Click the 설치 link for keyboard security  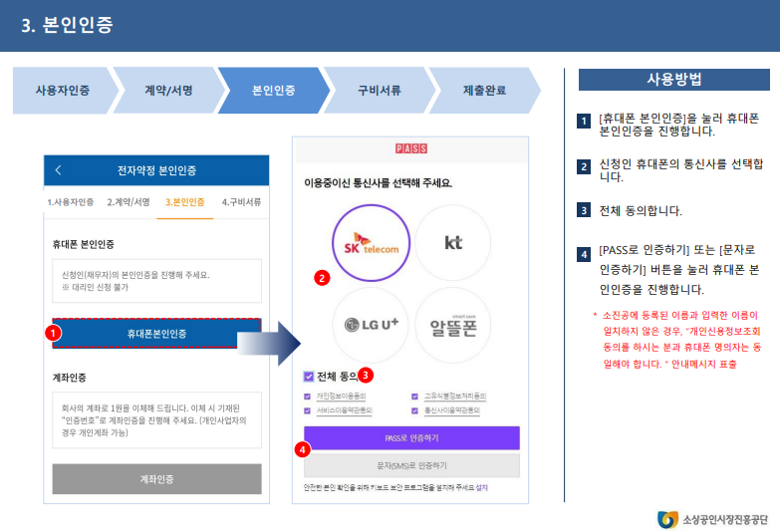[481, 488]
